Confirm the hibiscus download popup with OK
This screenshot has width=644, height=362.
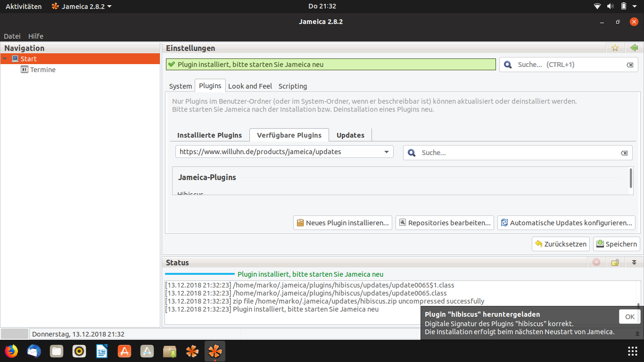[630, 317]
